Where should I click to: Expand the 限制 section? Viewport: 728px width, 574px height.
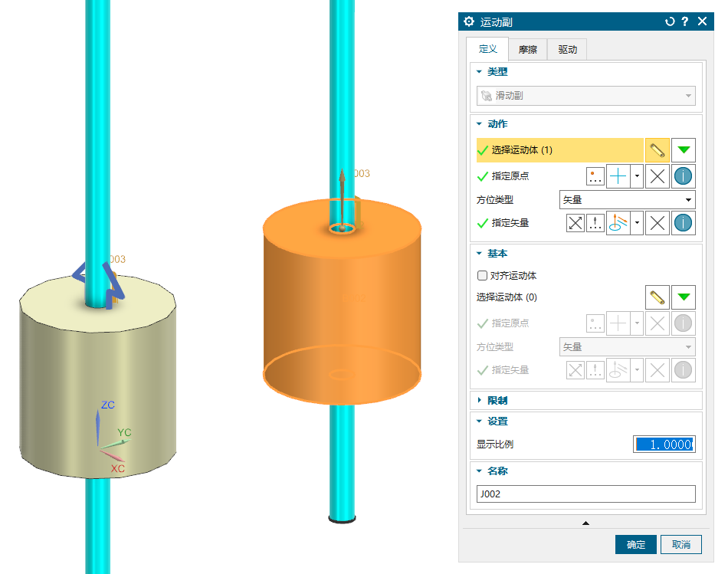tap(497, 400)
